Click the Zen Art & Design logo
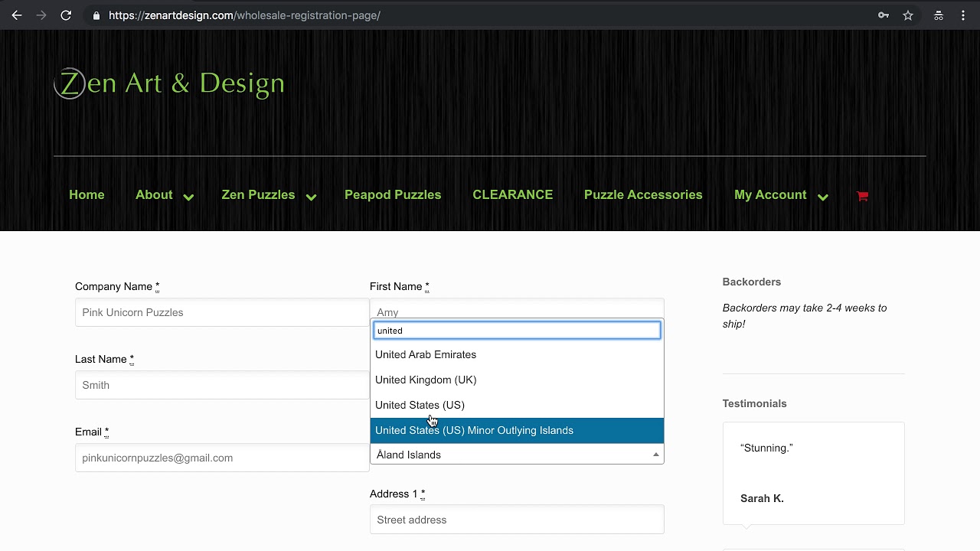This screenshot has height=551, width=980. [169, 83]
